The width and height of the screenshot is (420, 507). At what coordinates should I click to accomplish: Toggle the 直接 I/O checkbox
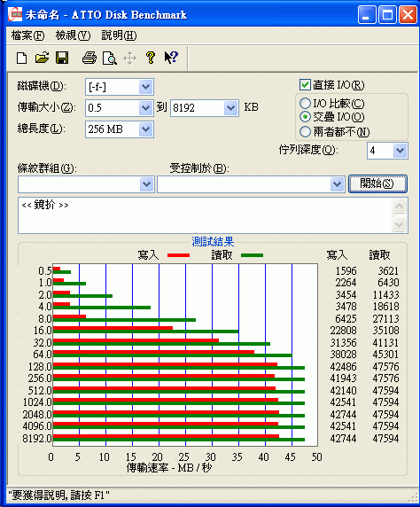click(305, 85)
